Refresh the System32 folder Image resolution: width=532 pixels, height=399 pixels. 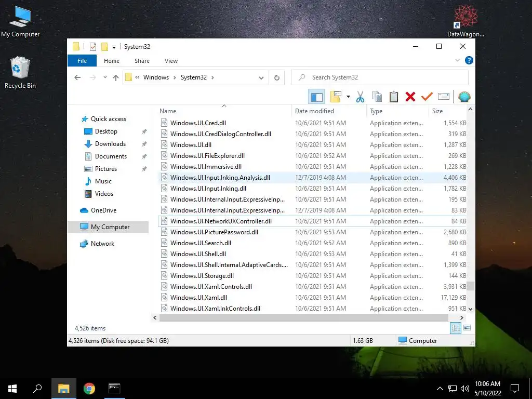(x=277, y=78)
